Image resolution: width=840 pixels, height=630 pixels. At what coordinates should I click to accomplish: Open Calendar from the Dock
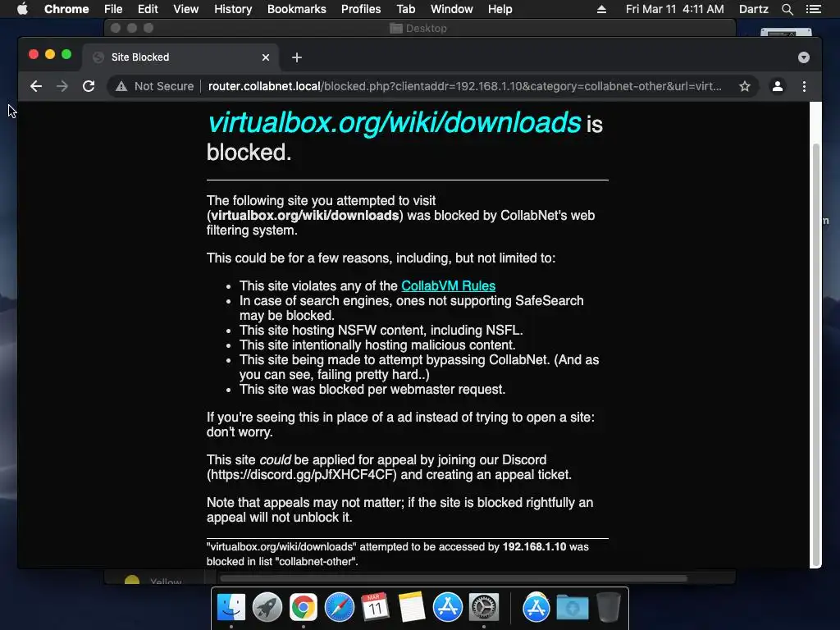pyautogui.click(x=375, y=608)
